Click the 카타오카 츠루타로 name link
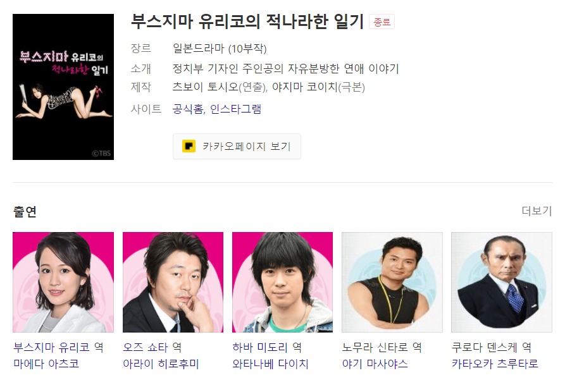The width and height of the screenshot is (565, 392). click(x=495, y=364)
